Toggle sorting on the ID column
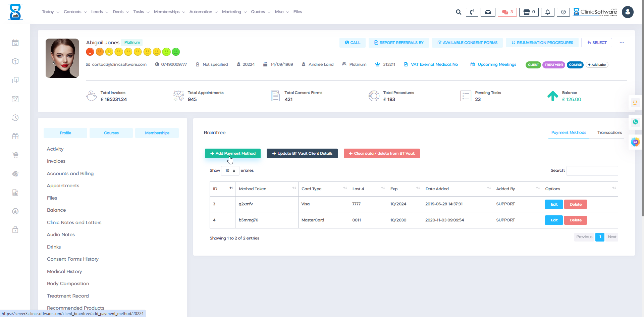 tap(231, 189)
